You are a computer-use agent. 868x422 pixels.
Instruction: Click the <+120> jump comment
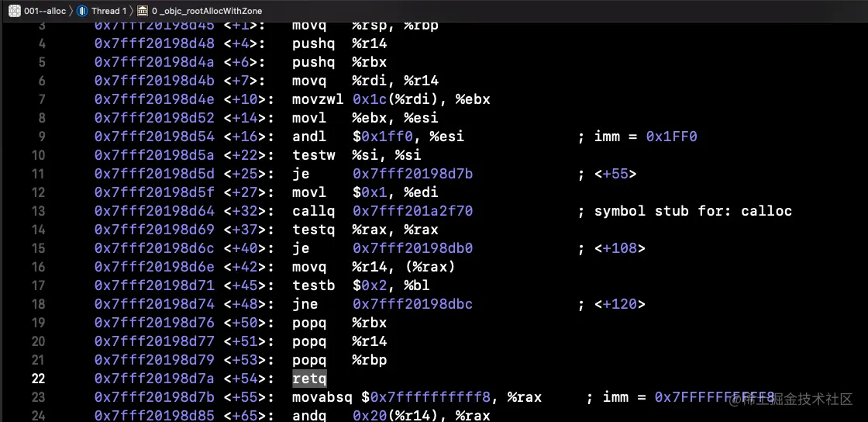click(x=611, y=304)
